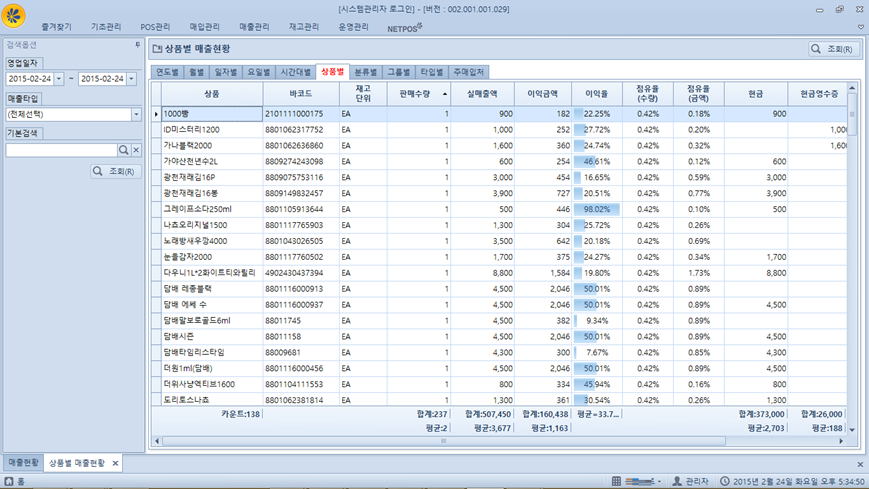Click 조회(R) button in top right header
This screenshot has height=489, width=869.
(x=833, y=49)
